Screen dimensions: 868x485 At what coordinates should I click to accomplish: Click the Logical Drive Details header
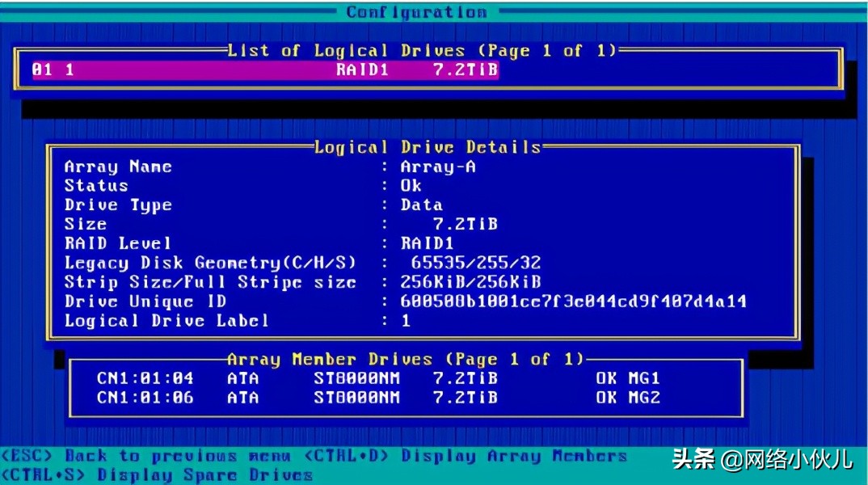427,148
